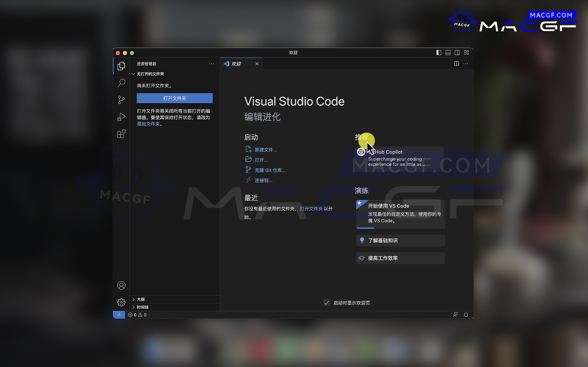The width and height of the screenshot is (588, 367).
Task: Open the Source Control view
Action: point(121,100)
